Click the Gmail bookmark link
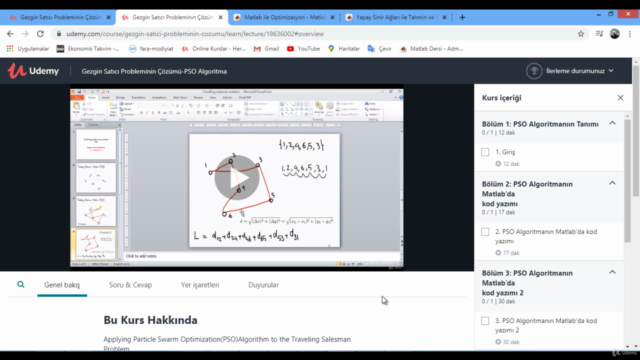This screenshot has width=640, height=360. pos(266,49)
